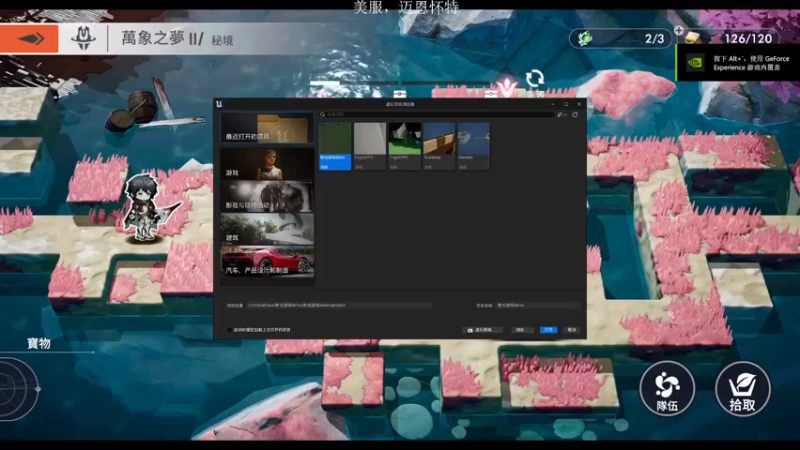Select the 最近打开的项目 recent projects category
Viewport: 800px width, 450px height.
[x=267, y=128]
